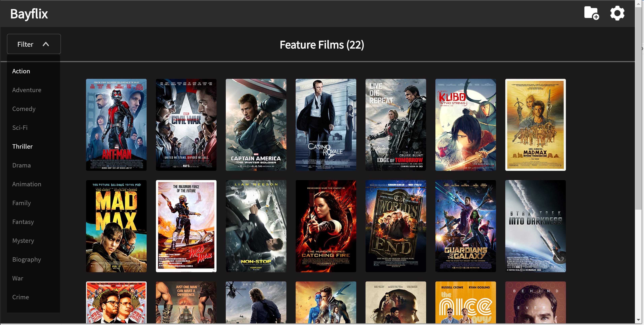644x325 pixels.
Task: Select Star Trek Into Darkness poster
Action: click(x=536, y=226)
